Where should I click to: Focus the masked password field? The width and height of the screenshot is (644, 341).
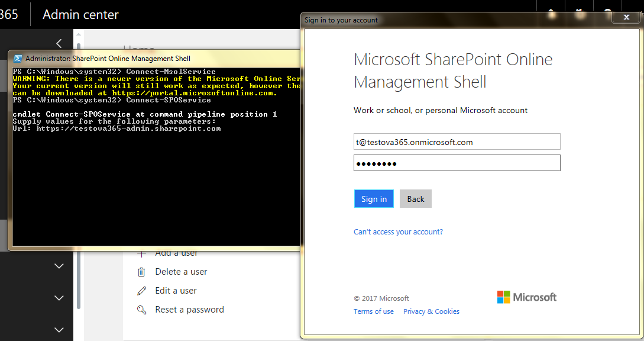[x=457, y=163]
